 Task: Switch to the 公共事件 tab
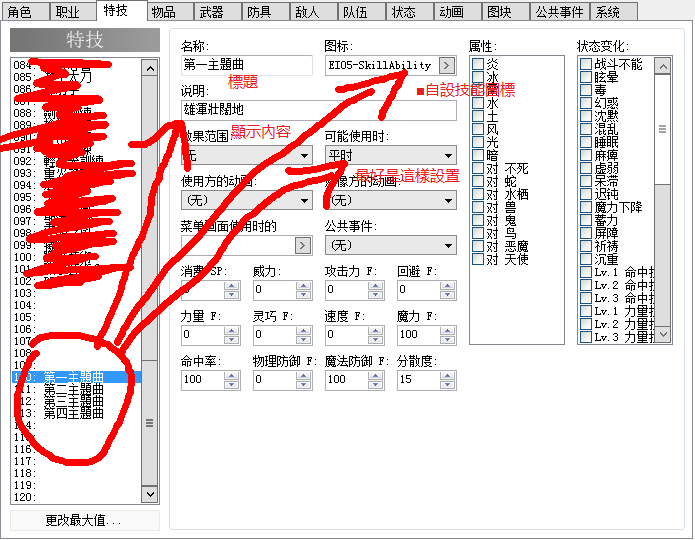(x=559, y=12)
